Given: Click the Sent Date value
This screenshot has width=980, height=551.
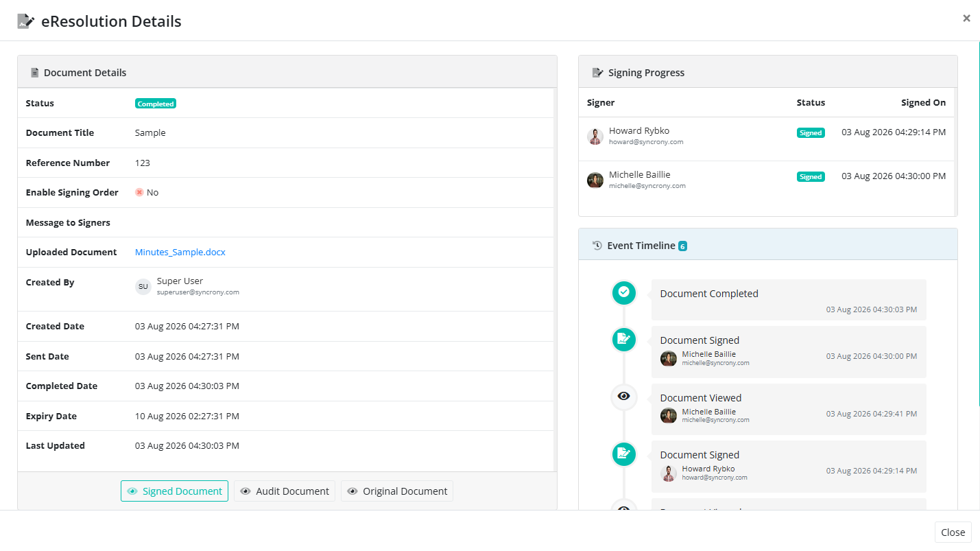Looking at the screenshot, I should (187, 357).
